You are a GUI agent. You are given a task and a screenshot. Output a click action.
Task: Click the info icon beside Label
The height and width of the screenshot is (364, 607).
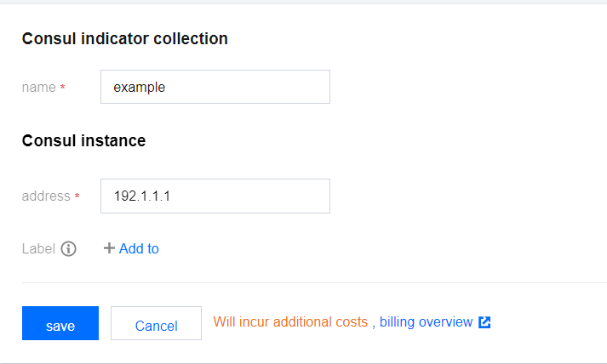point(69,248)
